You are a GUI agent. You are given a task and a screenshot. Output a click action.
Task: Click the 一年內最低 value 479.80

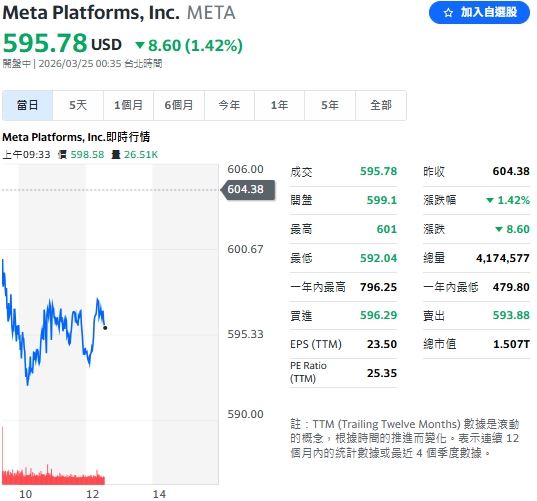pyautogui.click(x=511, y=287)
